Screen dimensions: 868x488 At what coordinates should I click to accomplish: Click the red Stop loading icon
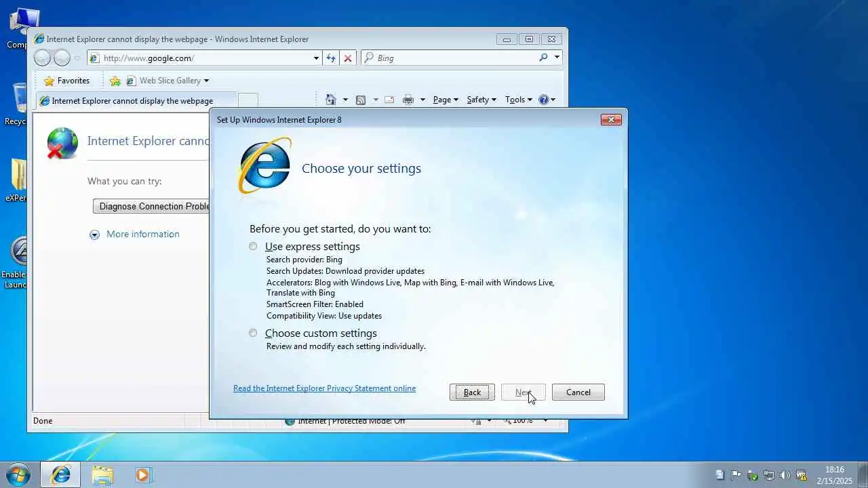coord(348,58)
